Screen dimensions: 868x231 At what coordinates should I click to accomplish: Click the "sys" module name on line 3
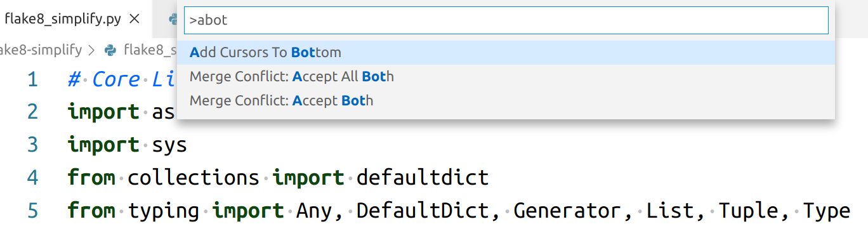(x=169, y=145)
